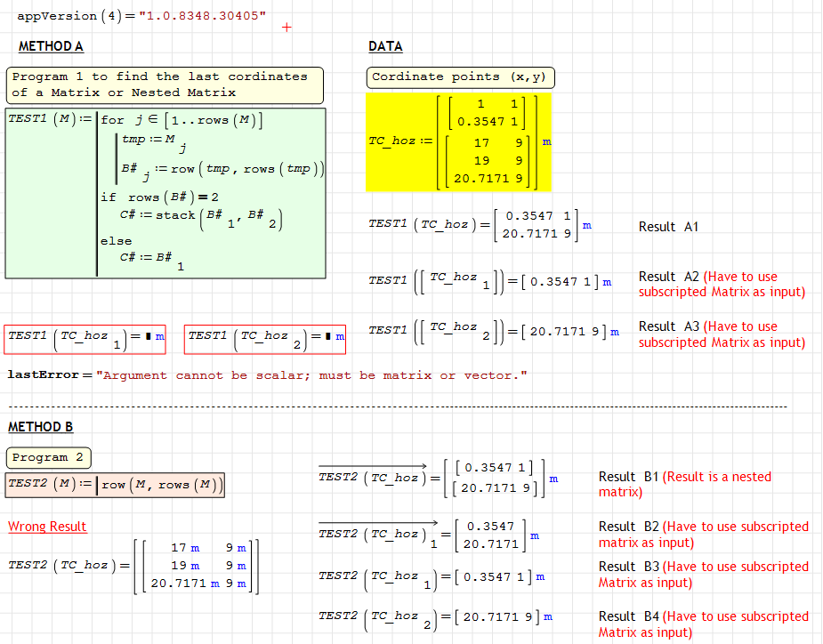The height and width of the screenshot is (644, 823).
Task: Click the METHOD B heading
Action: click(41, 427)
